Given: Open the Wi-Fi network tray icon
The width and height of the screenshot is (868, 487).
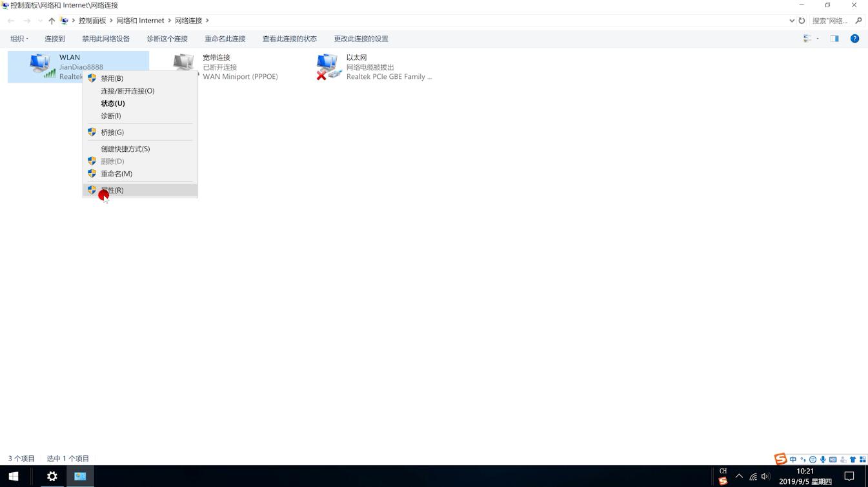Looking at the screenshot, I should tap(752, 477).
